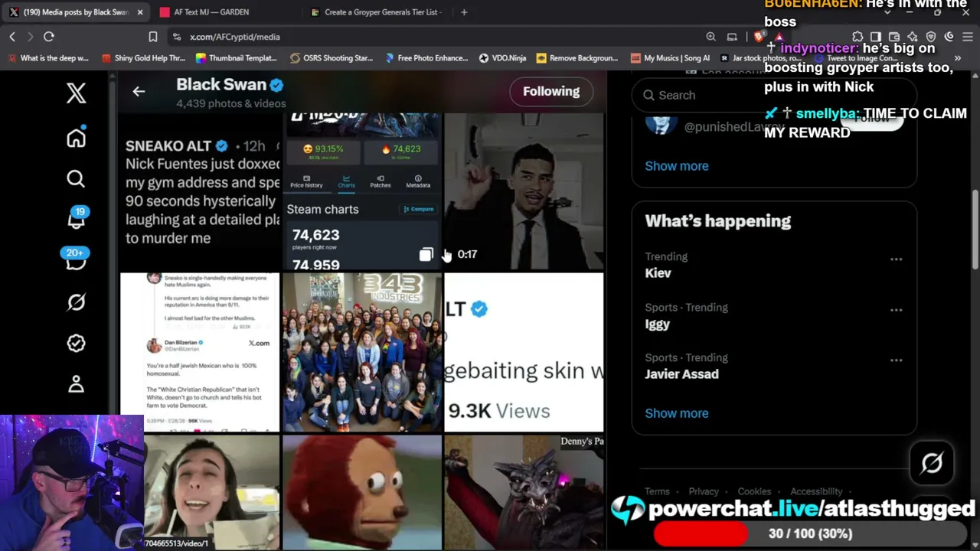The width and height of the screenshot is (980, 551).
Task: Open the VDO.Ninja bookmark
Action: tap(502, 58)
